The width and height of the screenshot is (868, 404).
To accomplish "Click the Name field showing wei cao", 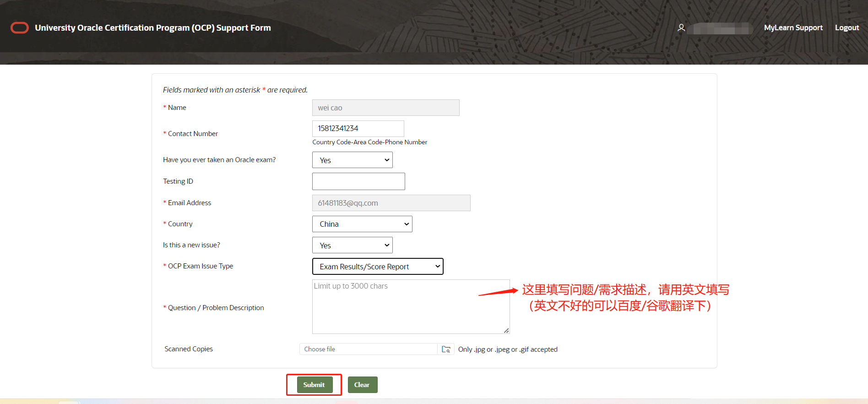I will (386, 108).
